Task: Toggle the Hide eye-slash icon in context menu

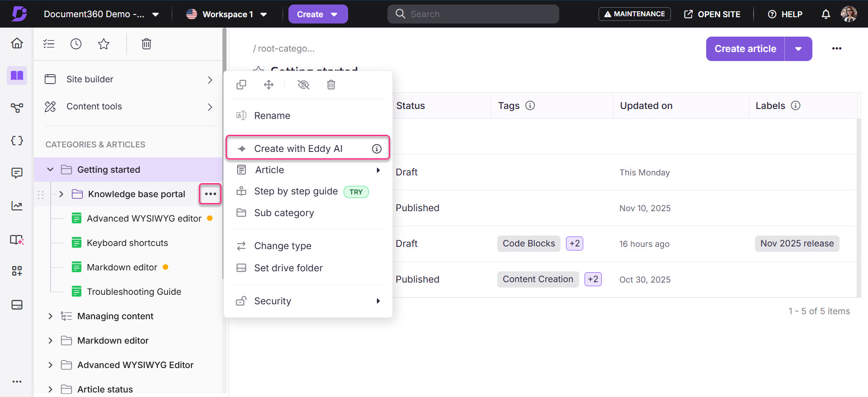Action: tap(303, 85)
